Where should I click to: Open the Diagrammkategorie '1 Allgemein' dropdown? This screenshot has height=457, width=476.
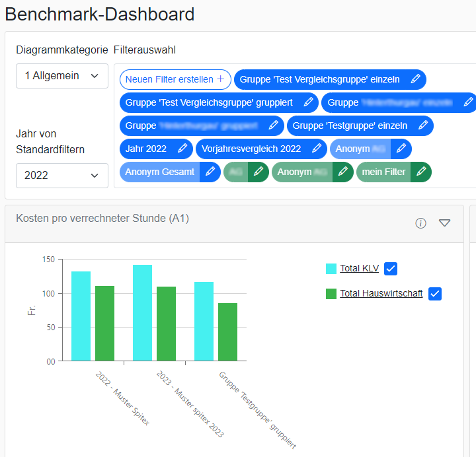coord(62,76)
